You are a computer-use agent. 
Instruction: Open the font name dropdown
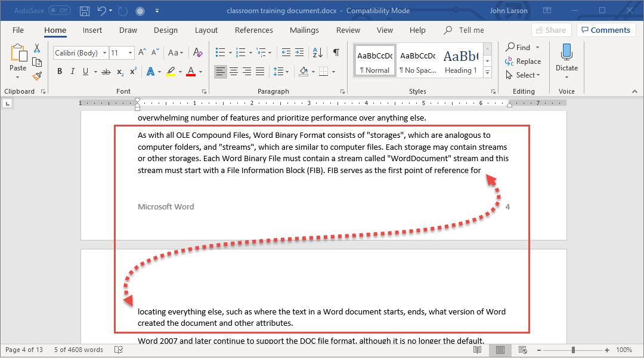(x=105, y=53)
